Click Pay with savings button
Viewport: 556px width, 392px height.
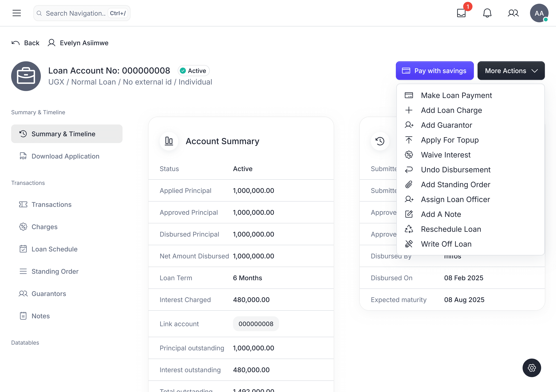[435, 71]
